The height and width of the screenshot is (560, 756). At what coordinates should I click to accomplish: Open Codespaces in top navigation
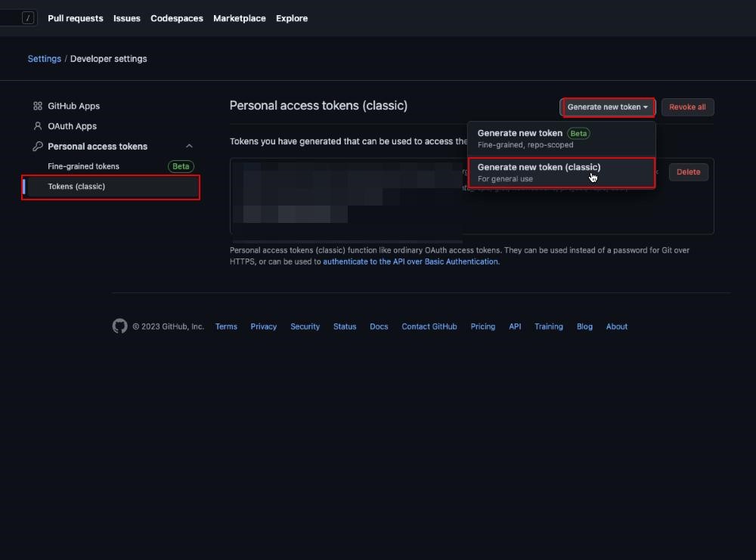pos(177,18)
